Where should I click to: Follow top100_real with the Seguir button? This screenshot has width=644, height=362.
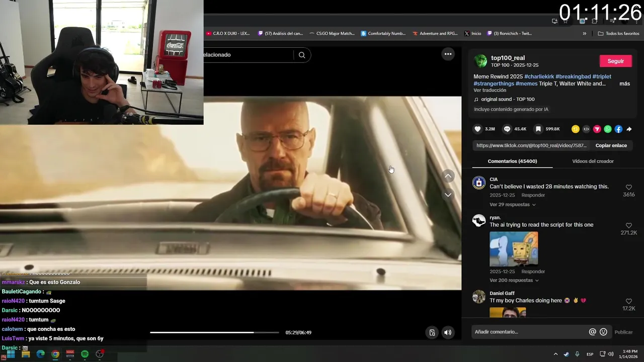tap(615, 61)
